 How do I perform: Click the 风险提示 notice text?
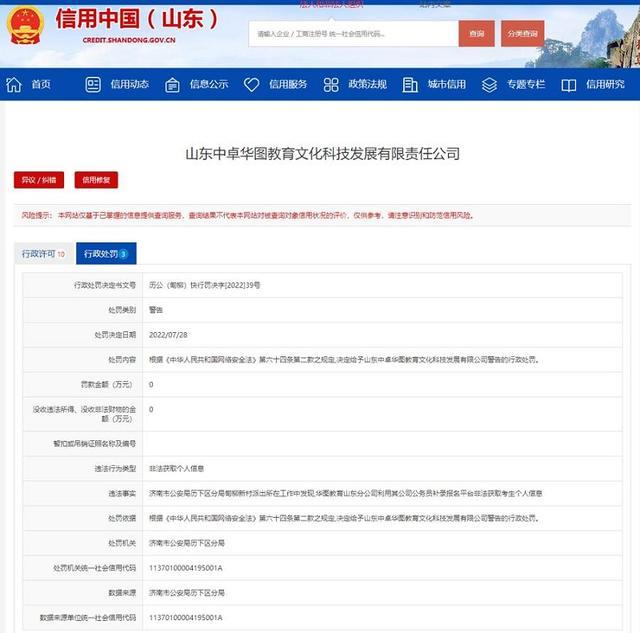pos(248,215)
